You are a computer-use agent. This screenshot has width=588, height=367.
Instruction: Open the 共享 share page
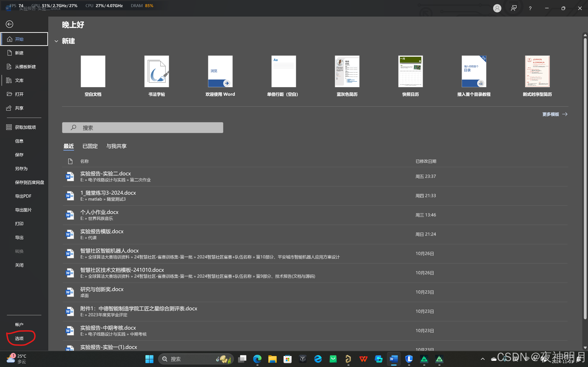coord(19,108)
